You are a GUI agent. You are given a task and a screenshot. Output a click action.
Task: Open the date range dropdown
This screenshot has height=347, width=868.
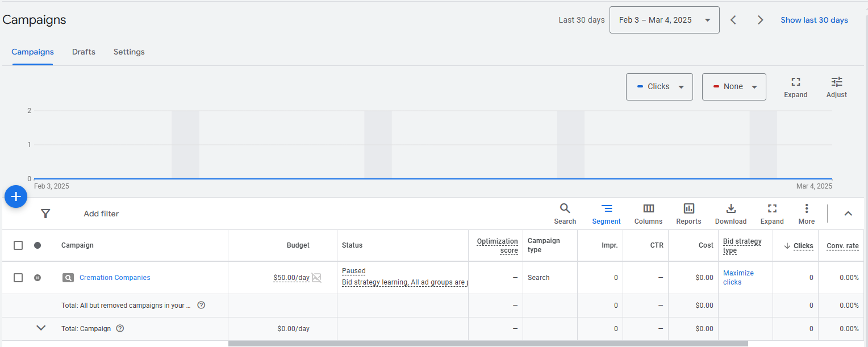[665, 20]
